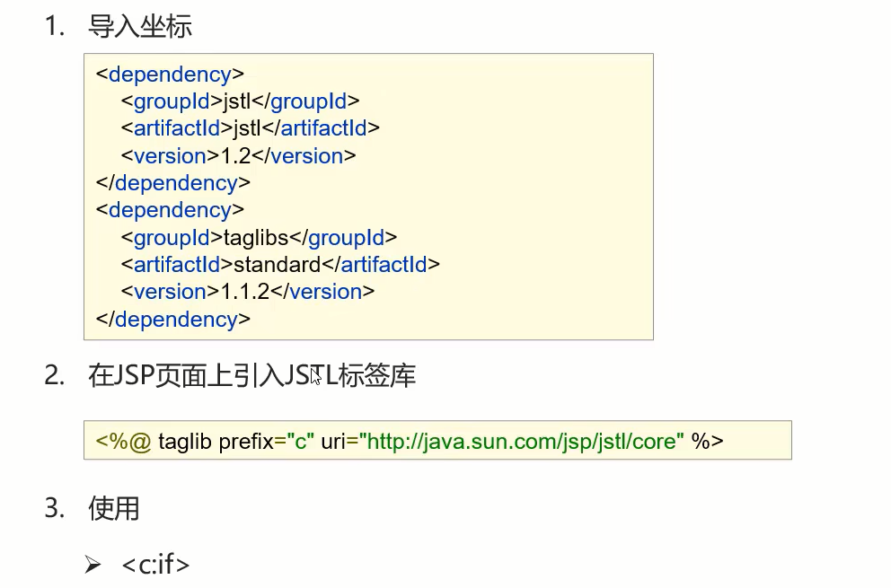Screen dimensions: 891x588
Task: Click the groupId line containing taglibs
Action: tap(259, 238)
